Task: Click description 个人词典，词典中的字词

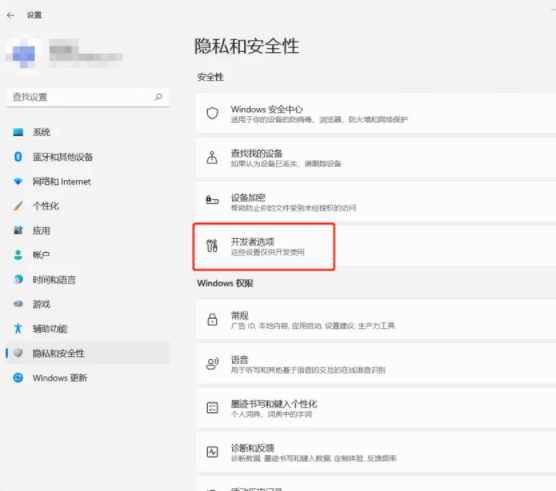Action: coord(271,414)
